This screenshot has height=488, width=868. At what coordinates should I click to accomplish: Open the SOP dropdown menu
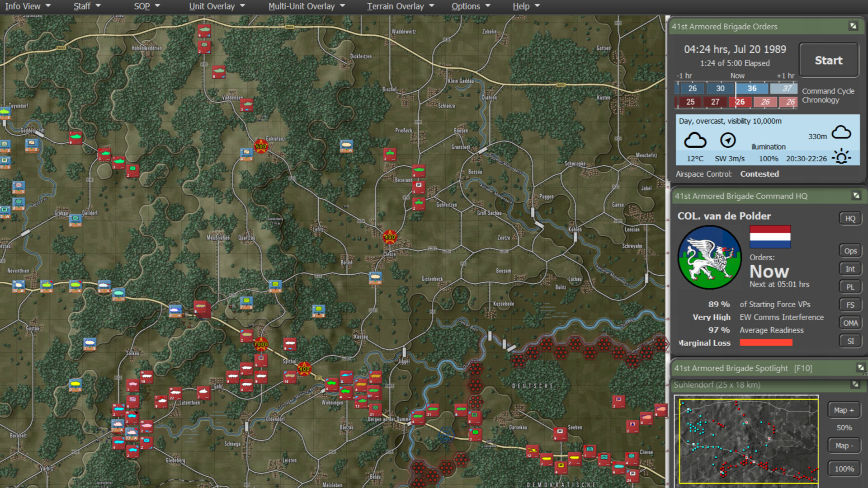pos(147,6)
